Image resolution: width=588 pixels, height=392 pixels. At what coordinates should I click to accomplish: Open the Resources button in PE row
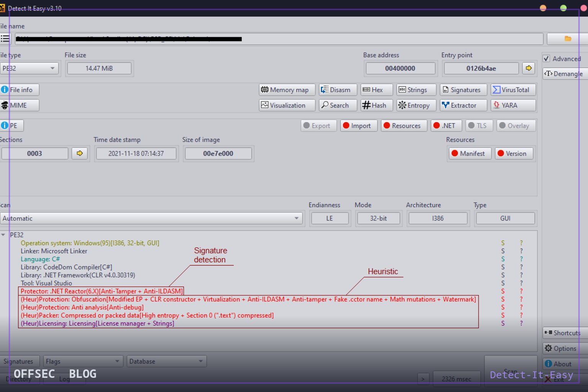pos(404,126)
